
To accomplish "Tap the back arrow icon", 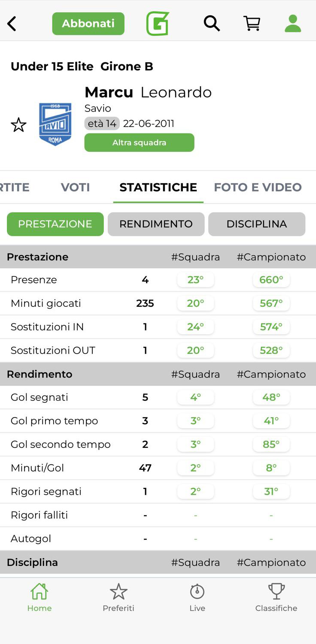I will point(12,24).
